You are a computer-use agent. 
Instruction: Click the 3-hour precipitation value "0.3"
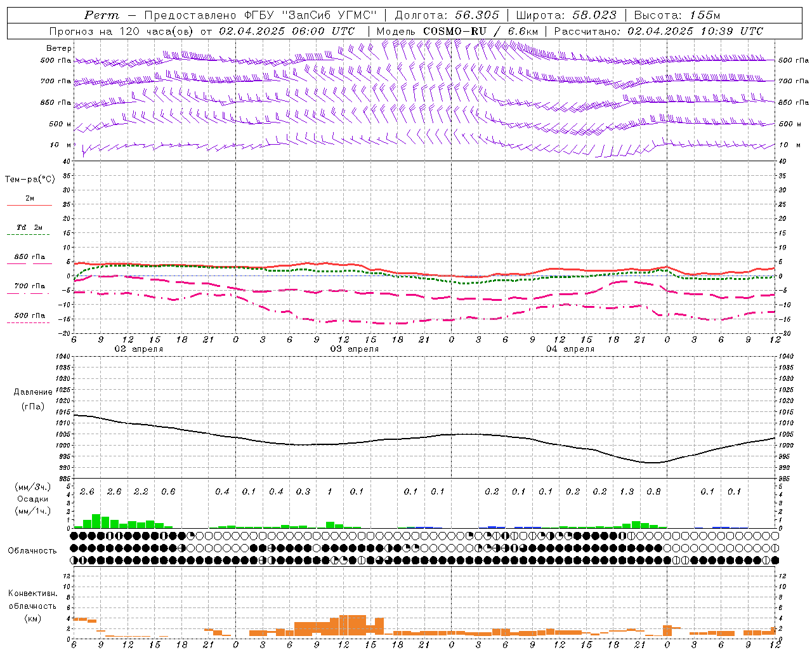[x=303, y=492]
